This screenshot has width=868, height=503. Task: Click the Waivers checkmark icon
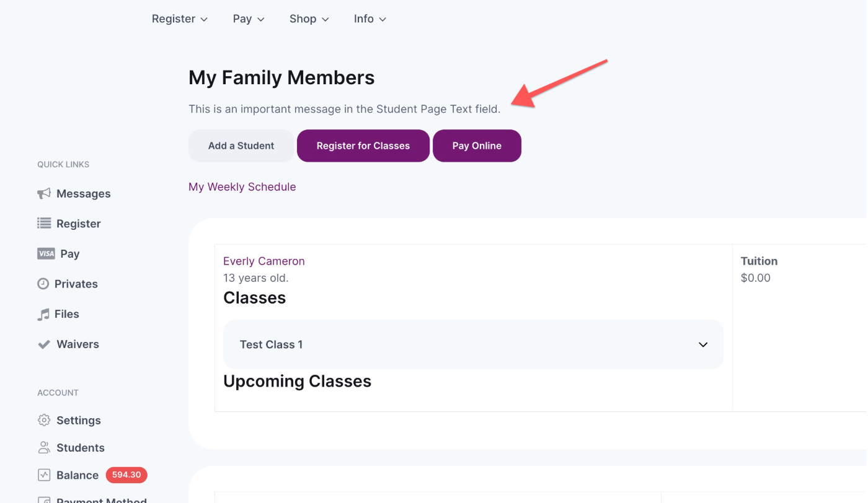[44, 344]
